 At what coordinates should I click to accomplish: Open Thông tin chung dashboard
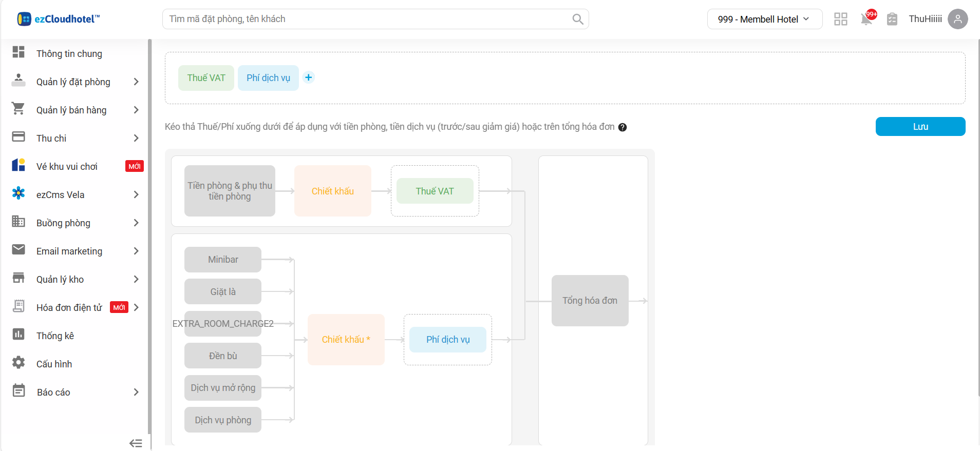pos(69,54)
